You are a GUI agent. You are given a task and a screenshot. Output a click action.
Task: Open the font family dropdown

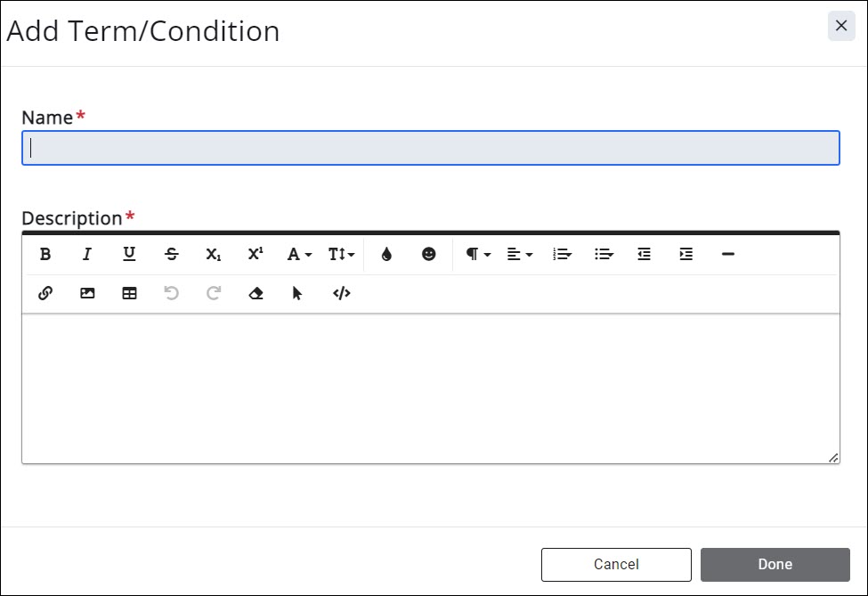click(x=299, y=255)
